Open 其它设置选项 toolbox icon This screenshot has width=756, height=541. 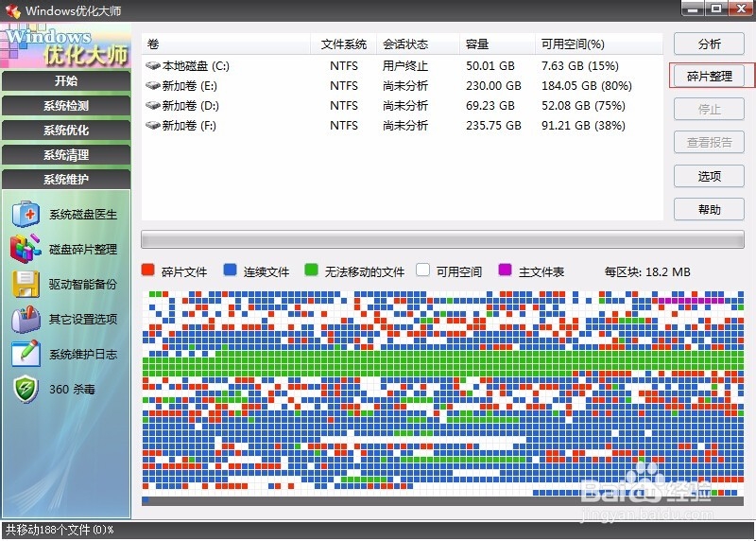pos(26,319)
